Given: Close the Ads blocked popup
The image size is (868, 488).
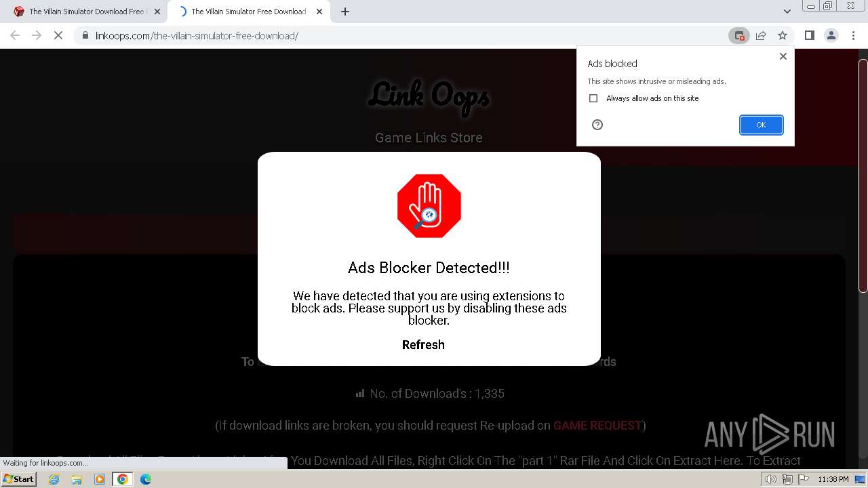Looking at the screenshot, I should coord(783,56).
